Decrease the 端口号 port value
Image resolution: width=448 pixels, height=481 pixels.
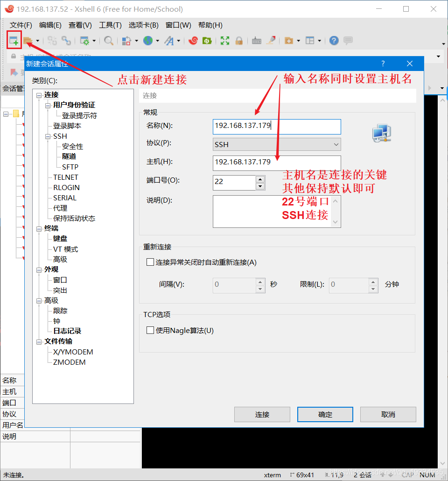click(x=260, y=186)
